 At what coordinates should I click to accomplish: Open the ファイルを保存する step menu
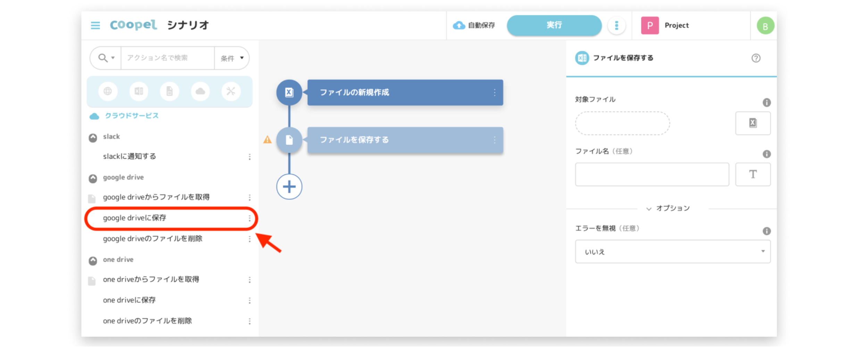click(494, 140)
